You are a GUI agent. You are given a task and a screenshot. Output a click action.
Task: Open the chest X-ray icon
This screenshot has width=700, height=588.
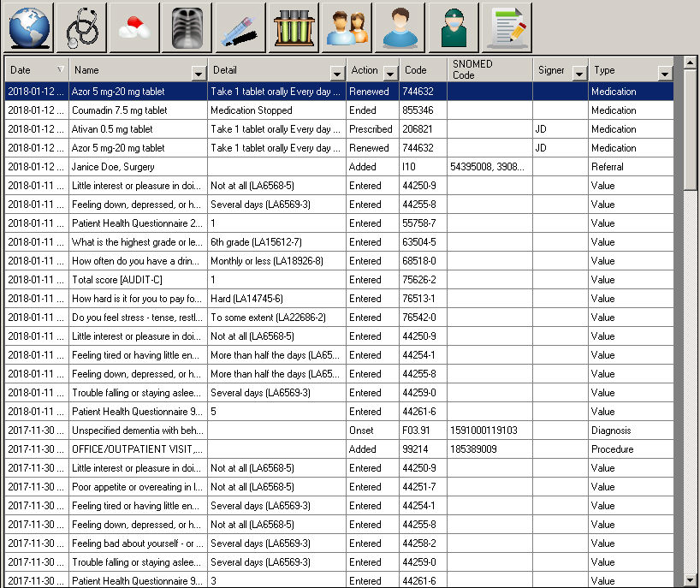[187, 27]
